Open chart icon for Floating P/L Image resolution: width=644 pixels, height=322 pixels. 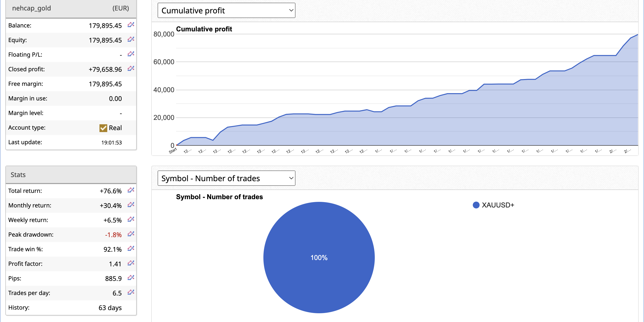131,54
